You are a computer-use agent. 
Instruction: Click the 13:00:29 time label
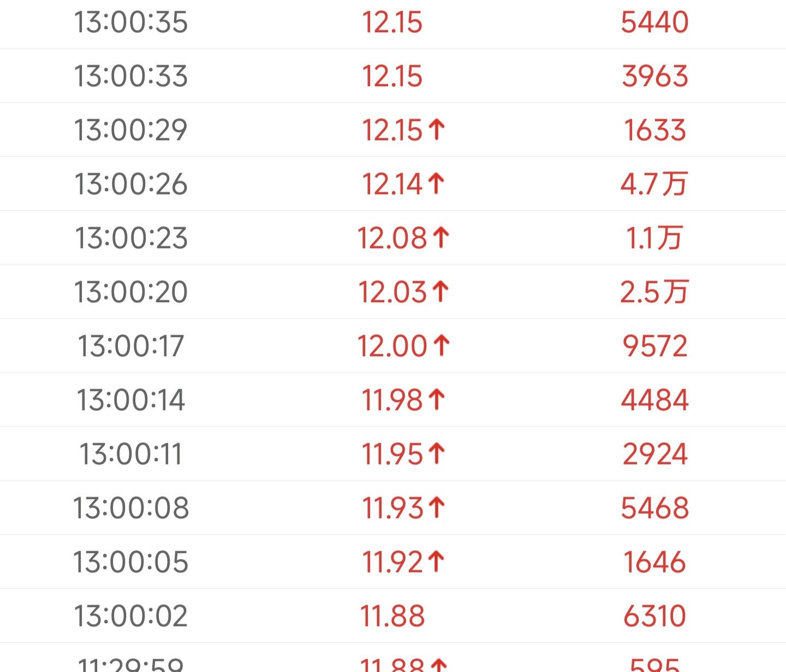coord(131,130)
